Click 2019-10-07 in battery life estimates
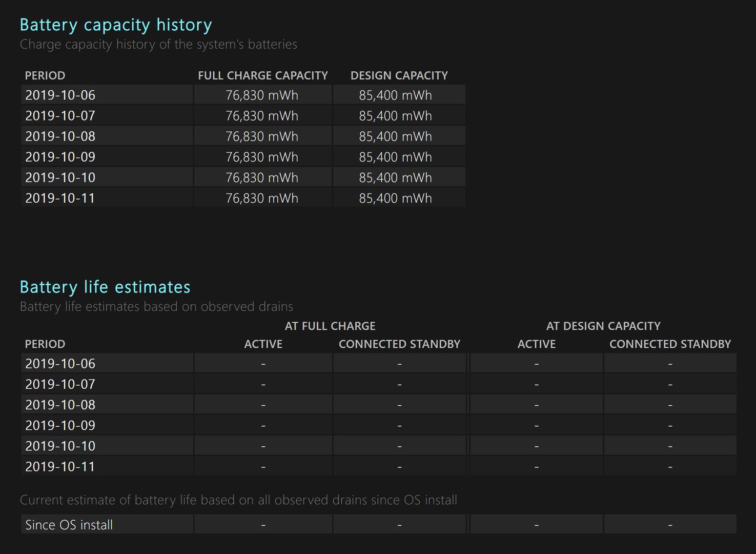This screenshot has width=756, height=554. [x=60, y=384]
